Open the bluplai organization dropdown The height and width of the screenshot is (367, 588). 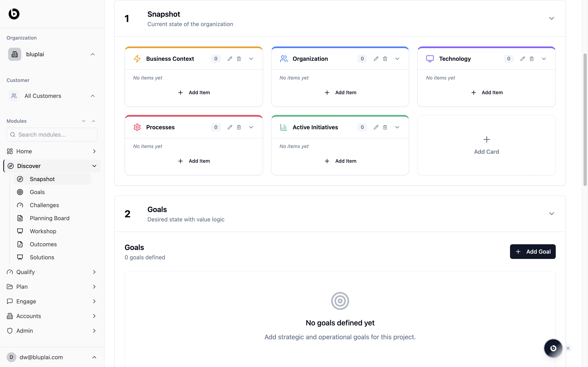52,54
